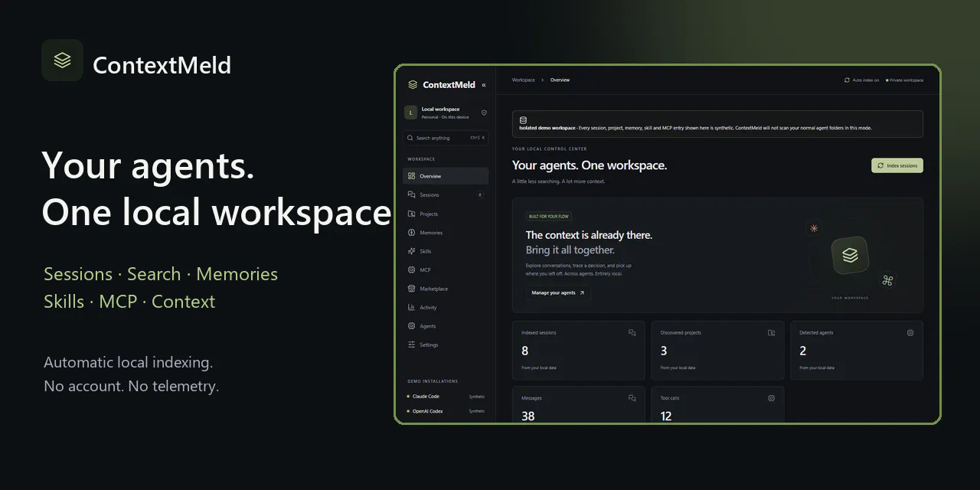Click the icon on Tool calls card
980x490 pixels.
(x=771, y=398)
